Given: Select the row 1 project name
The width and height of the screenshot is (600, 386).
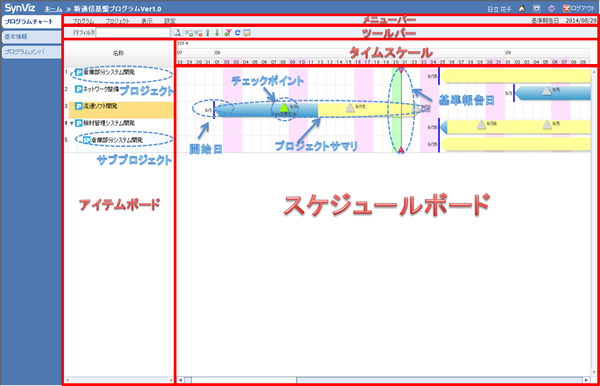Looking at the screenshot, I should pyautogui.click(x=109, y=72).
